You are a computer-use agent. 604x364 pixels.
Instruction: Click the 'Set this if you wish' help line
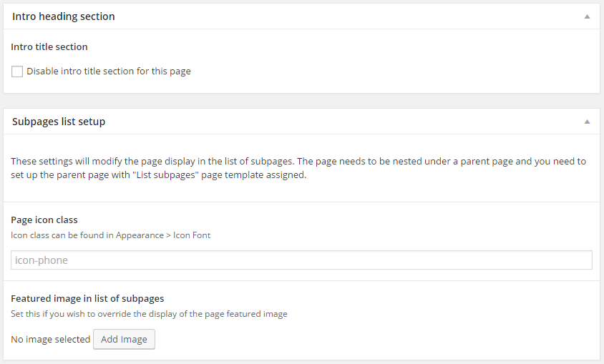[x=57, y=313]
